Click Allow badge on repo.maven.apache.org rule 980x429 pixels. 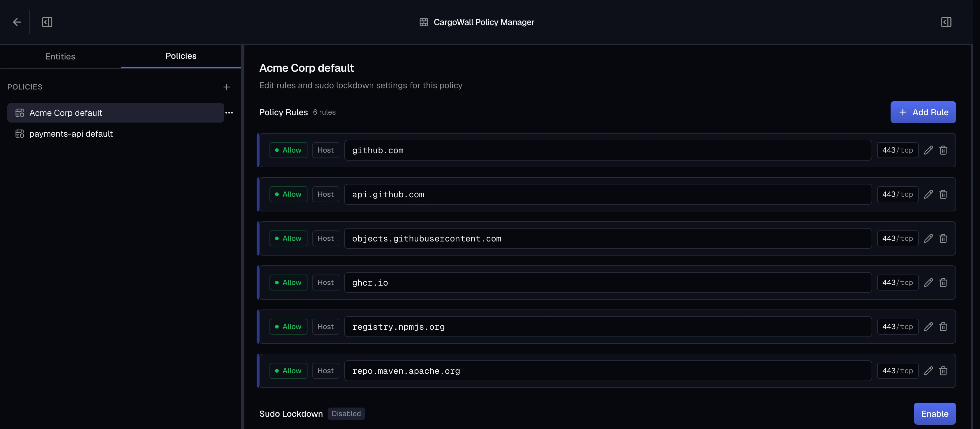coord(288,371)
